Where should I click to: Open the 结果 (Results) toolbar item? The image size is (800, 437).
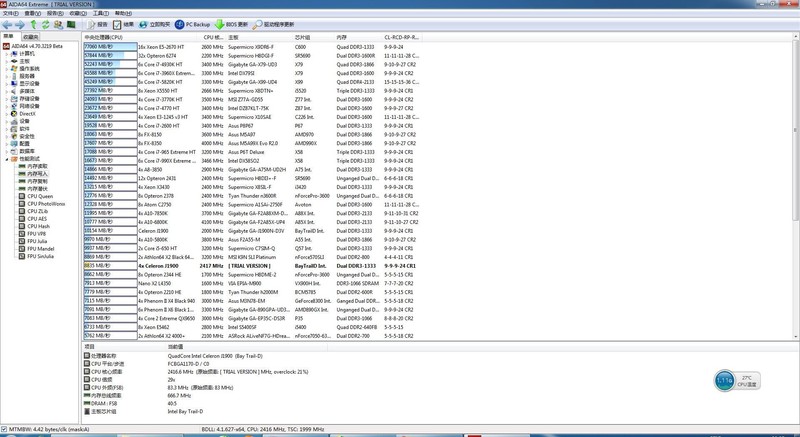click(x=124, y=24)
